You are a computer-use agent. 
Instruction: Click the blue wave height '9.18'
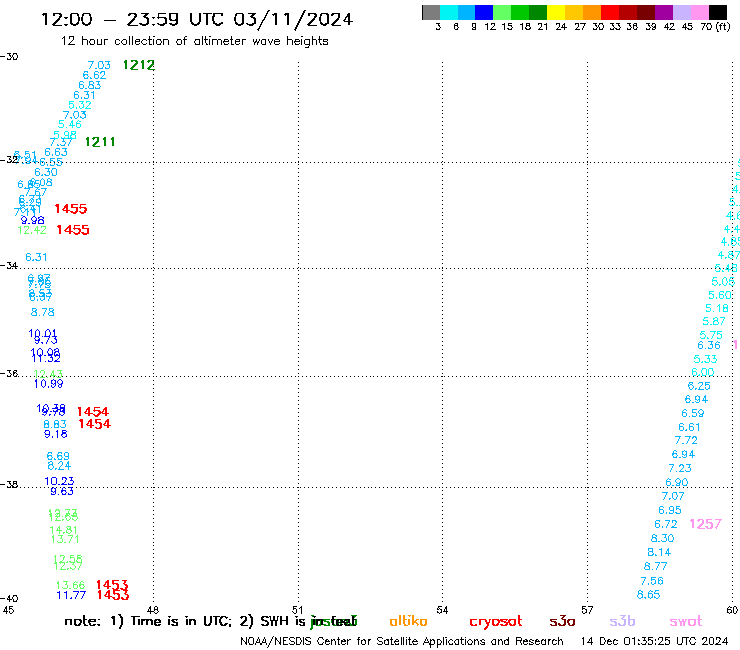point(56,434)
